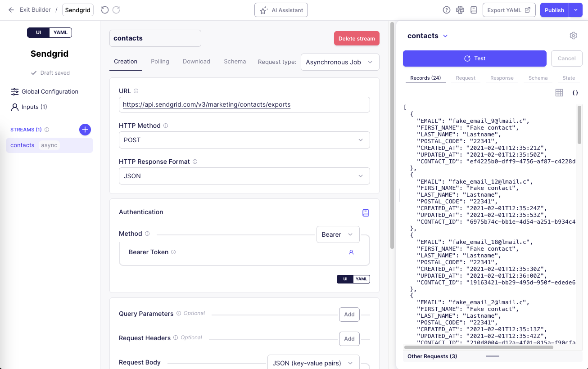The width and height of the screenshot is (588, 369).
Task: Expand the HTTP Method dropdown
Action: point(244,140)
